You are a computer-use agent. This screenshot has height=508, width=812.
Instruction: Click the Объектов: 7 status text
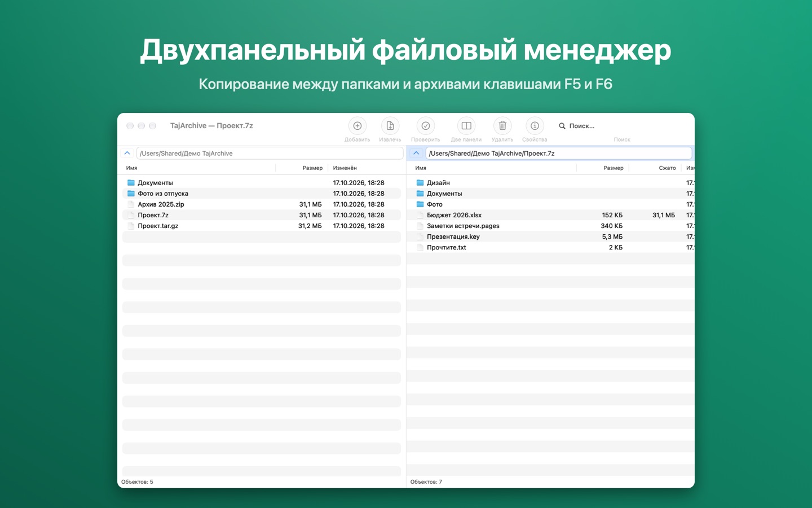426,482
